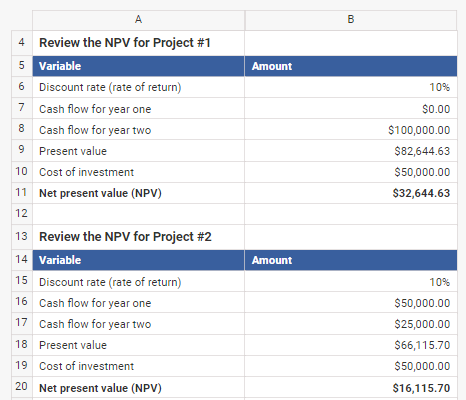Select empty cell B13

[x=351, y=237]
